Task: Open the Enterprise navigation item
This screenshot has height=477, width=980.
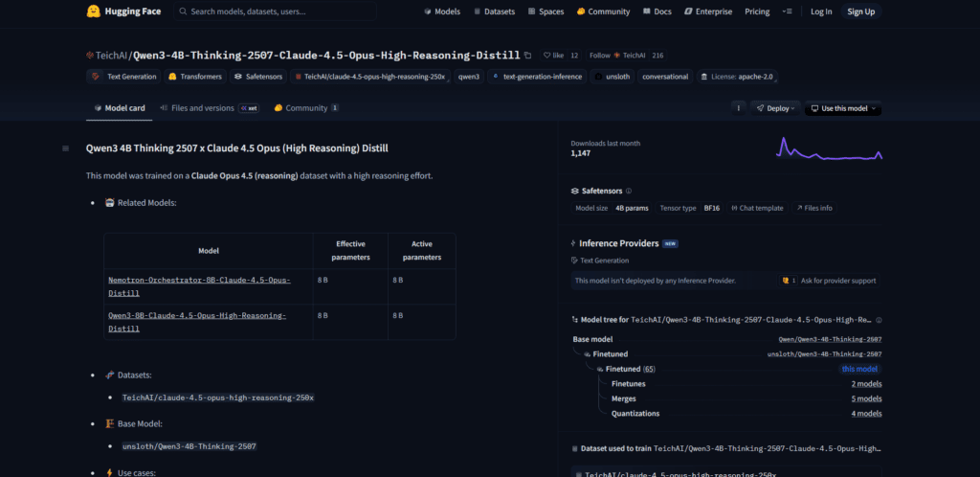Action: (708, 11)
